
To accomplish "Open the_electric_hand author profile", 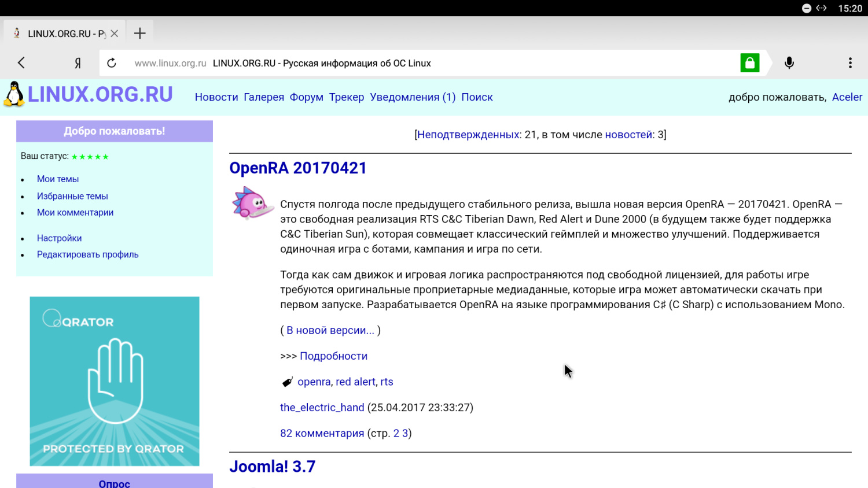I will click(322, 408).
